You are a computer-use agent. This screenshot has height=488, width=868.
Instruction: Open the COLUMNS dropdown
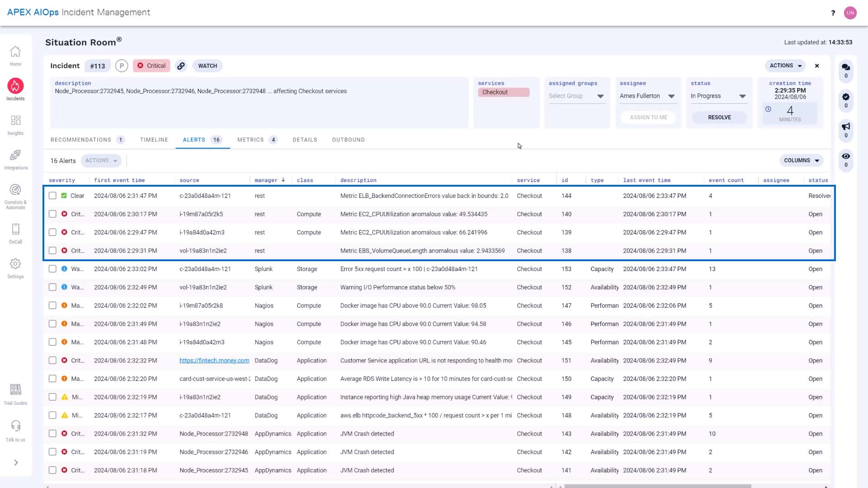coord(801,160)
